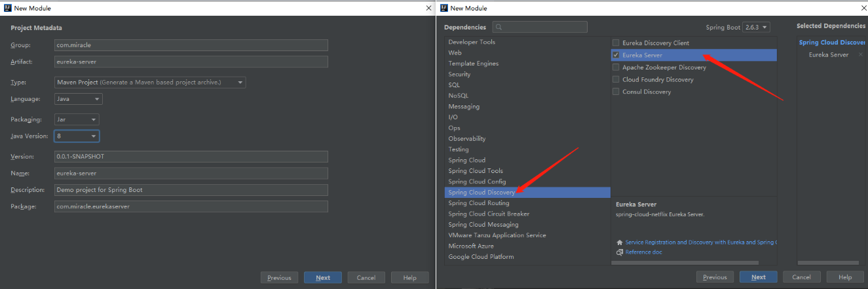Image resolution: width=868 pixels, height=289 pixels.
Task: Select Security category
Action: pyautogui.click(x=459, y=74)
